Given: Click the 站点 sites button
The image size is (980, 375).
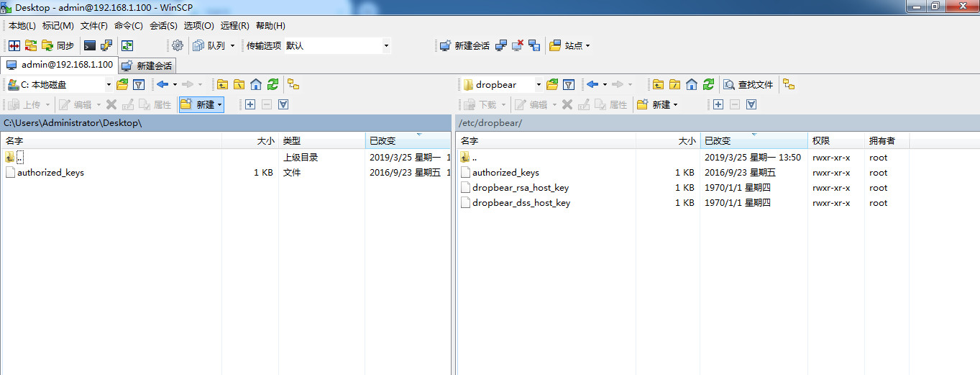Looking at the screenshot, I should pyautogui.click(x=569, y=45).
